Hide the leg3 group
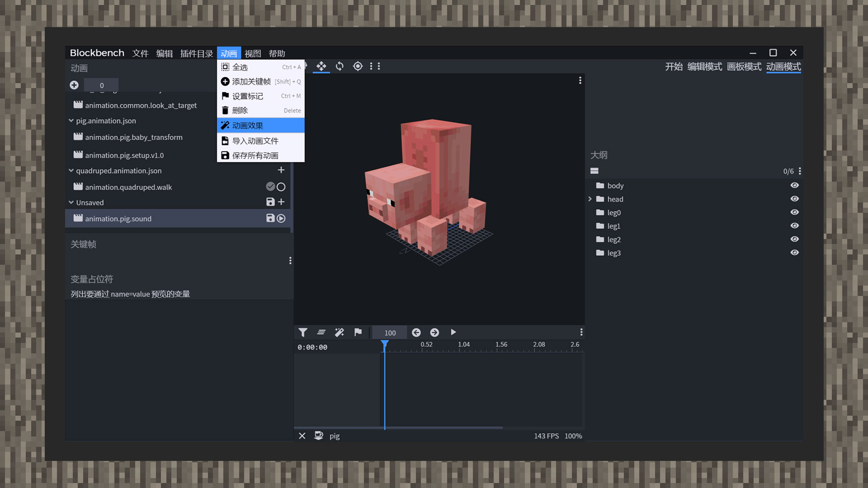The height and width of the screenshot is (488, 868). [x=795, y=253]
